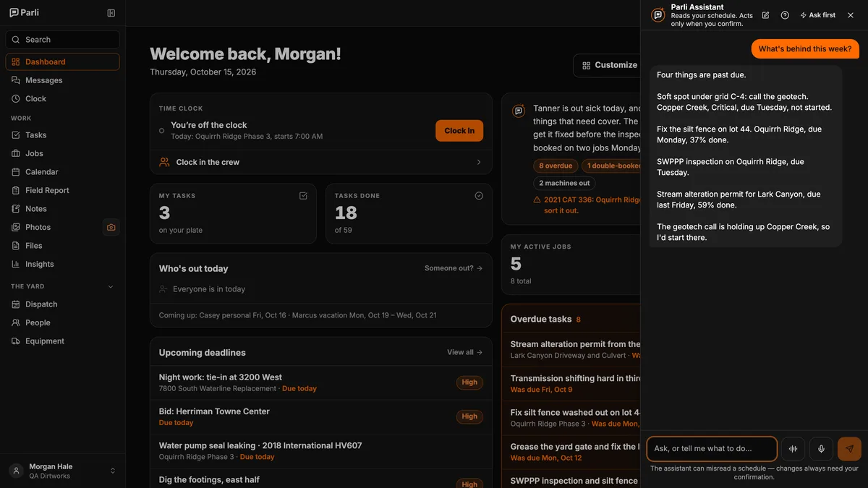Go to Clock in the sidebar
This screenshot has height=488, width=868.
(x=62, y=99)
